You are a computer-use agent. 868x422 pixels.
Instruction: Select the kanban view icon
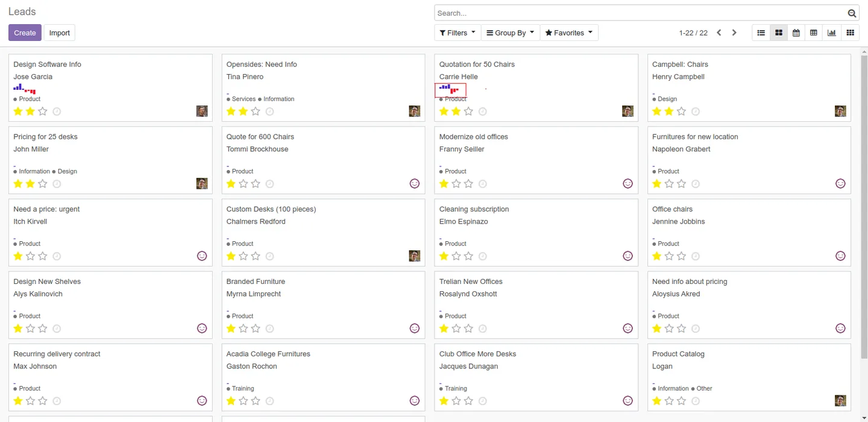(x=779, y=33)
